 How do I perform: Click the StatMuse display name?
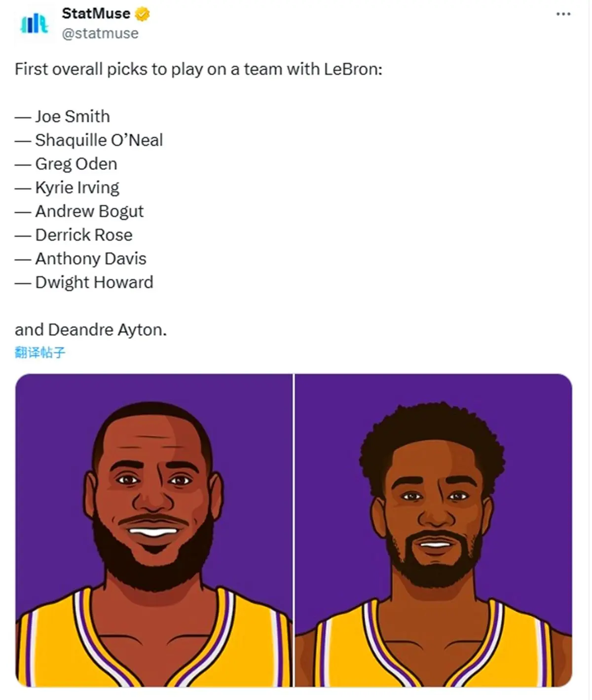(x=96, y=14)
